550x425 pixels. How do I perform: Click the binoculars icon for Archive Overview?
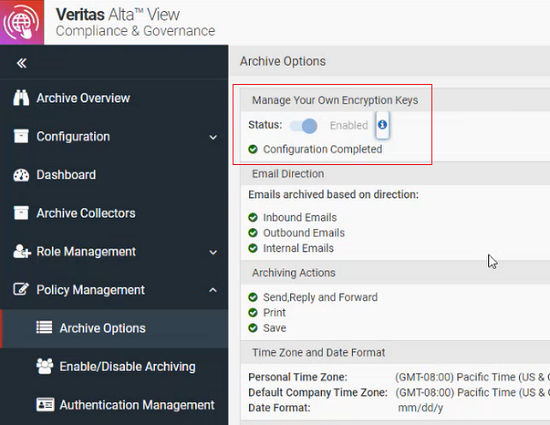coord(21,98)
